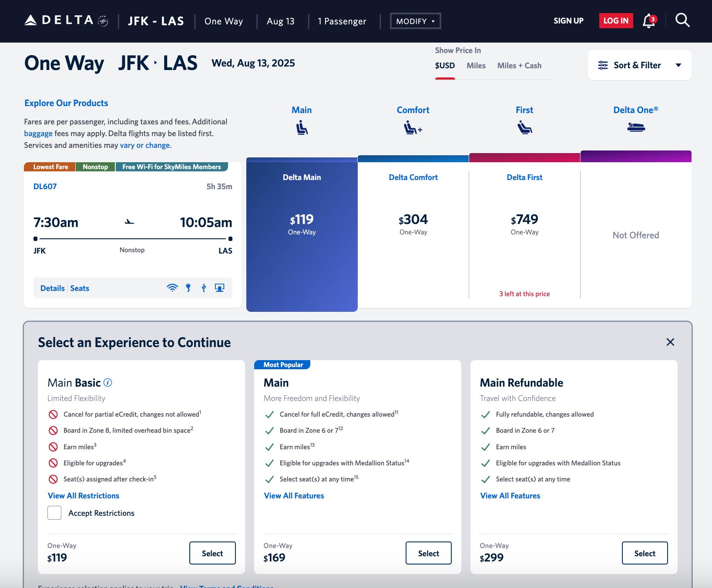Click the 1 Passenger text in header
This screenshot has width=712, height=588.
pyautogui.click(x=342, y=21)
